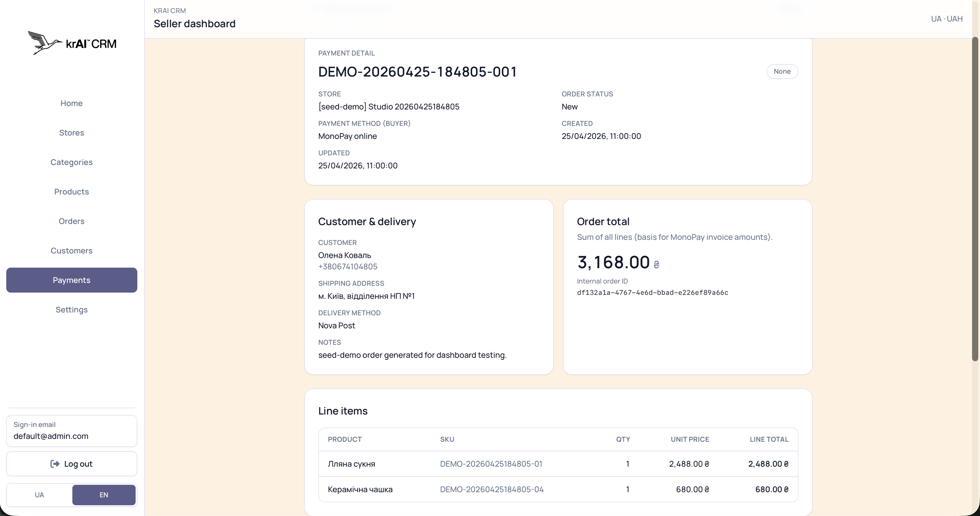Click the Керамічна чашка product cell
Viewport: 980px width, 516px height.
pos(360,489)
